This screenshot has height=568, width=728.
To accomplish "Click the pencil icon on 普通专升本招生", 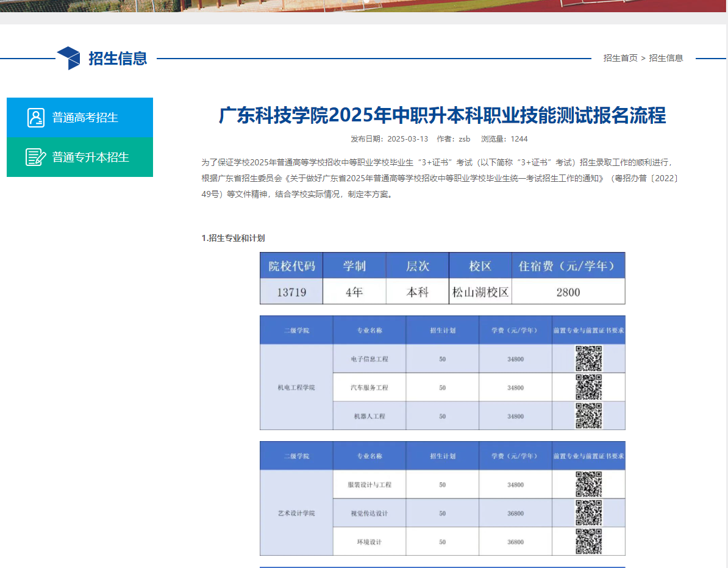I will [x=35, y=157].
